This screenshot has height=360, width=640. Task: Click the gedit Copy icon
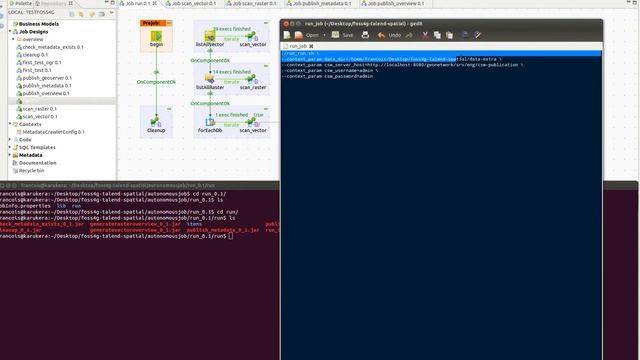click(437, 36)
